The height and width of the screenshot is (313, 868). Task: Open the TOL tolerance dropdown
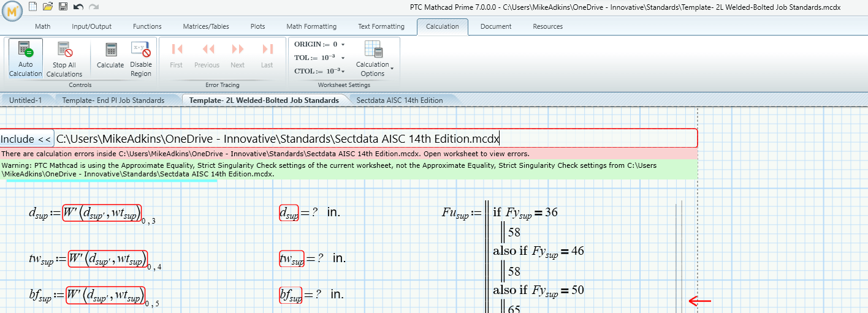pyautogui.click(x=343, y=58)
